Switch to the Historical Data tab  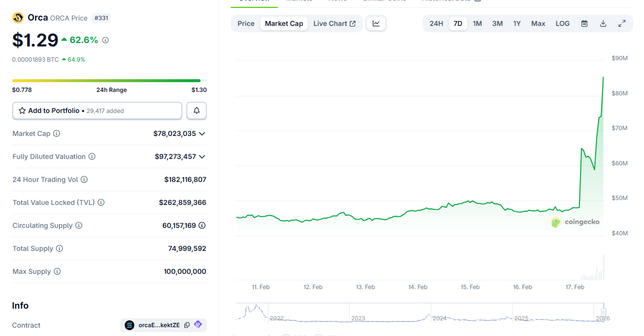pyautogui.click(x=447, y=1)
